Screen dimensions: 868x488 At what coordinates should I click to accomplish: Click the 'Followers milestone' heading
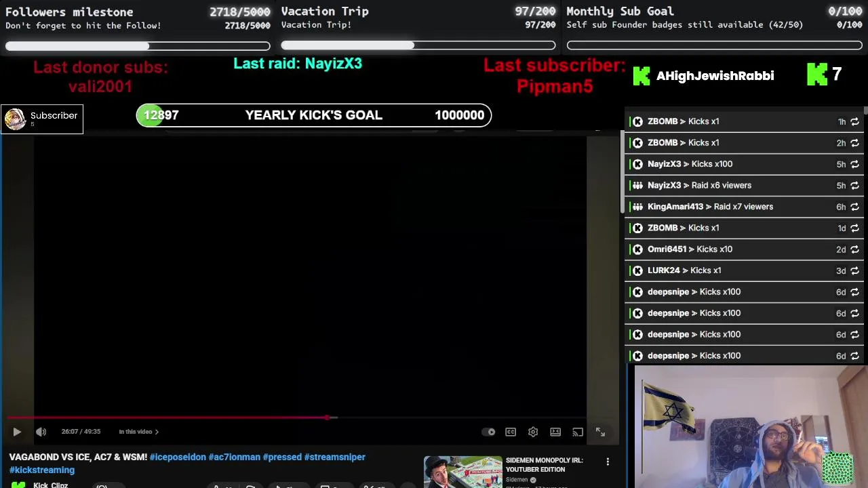tap(69, 12)
